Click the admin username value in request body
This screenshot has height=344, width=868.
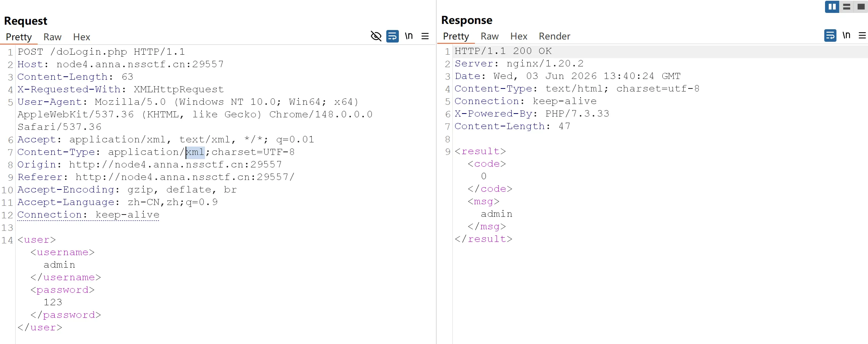[x=59, y=265]
